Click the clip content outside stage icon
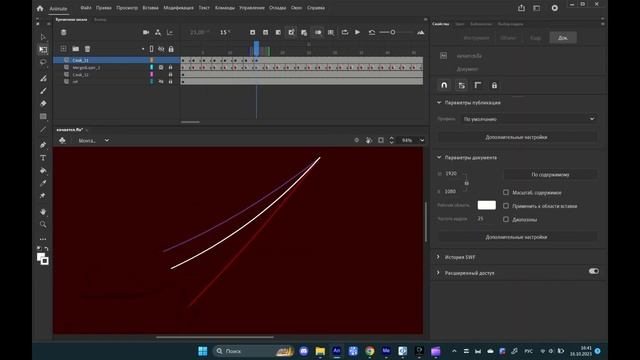640x360 pixels. pos(381,140)
